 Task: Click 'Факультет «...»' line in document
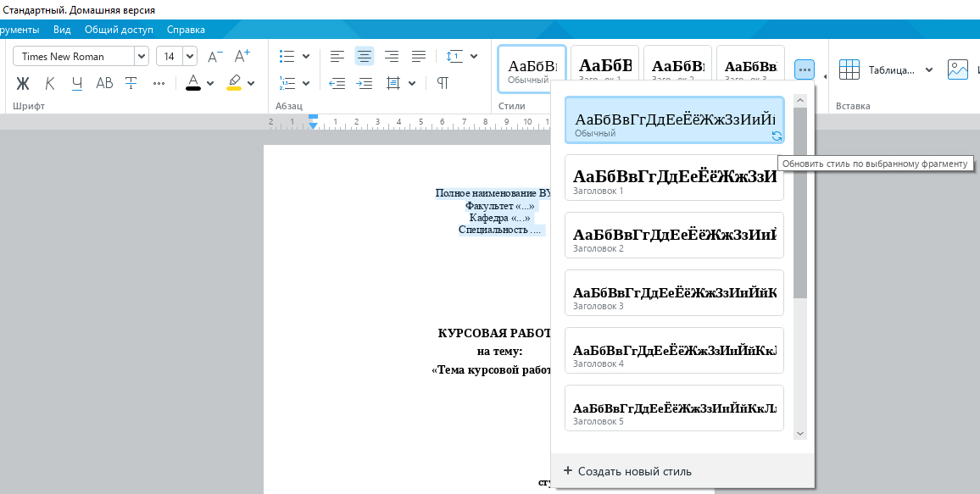coord(501,205)
